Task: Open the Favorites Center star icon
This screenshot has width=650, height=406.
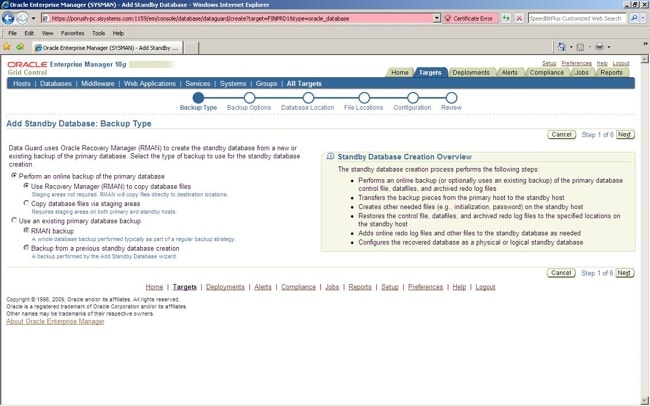Action: [x=7, y=47]
